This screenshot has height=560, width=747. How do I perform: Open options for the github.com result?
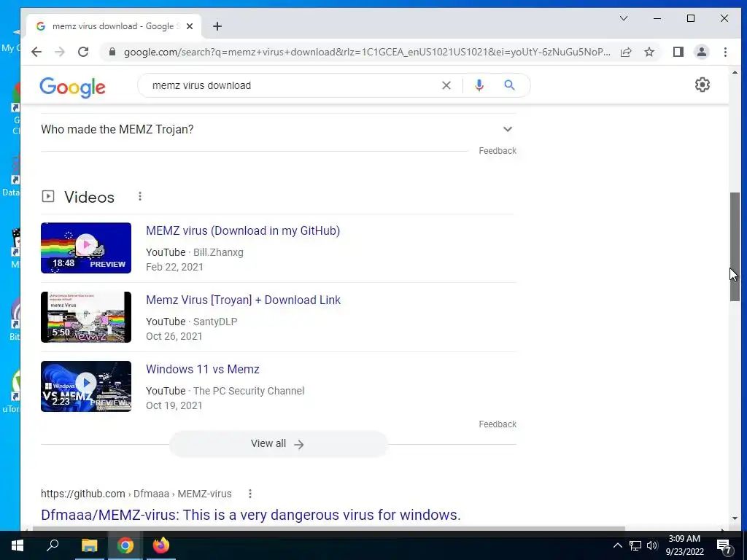click(x=250, y=494)
